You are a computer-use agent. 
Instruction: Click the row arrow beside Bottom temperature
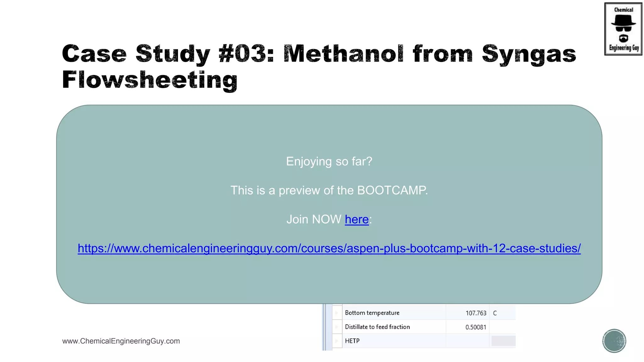point(337,313)
